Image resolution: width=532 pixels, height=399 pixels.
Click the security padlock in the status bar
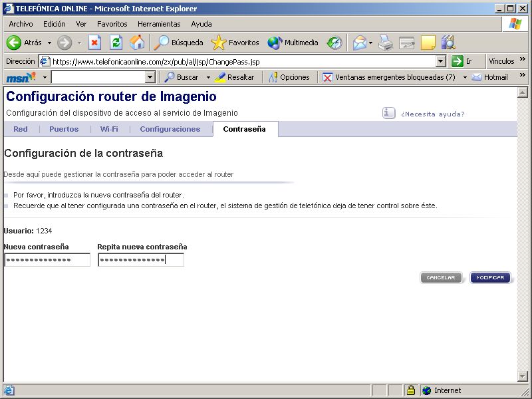(x=411, y=390)
